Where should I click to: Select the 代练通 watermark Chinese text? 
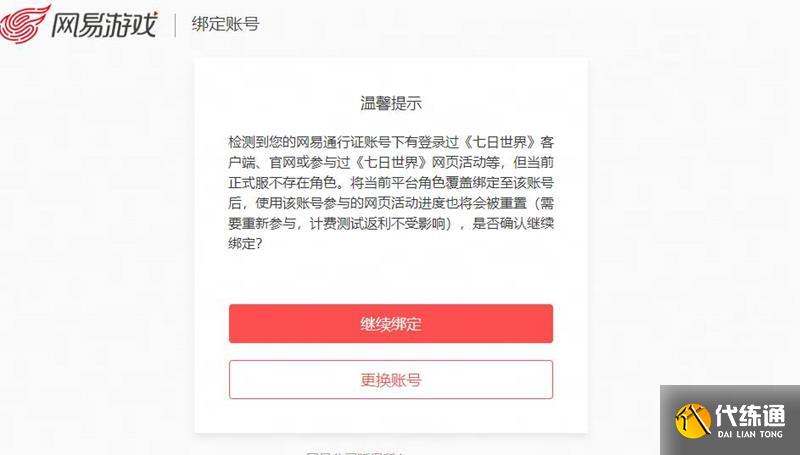750,416
